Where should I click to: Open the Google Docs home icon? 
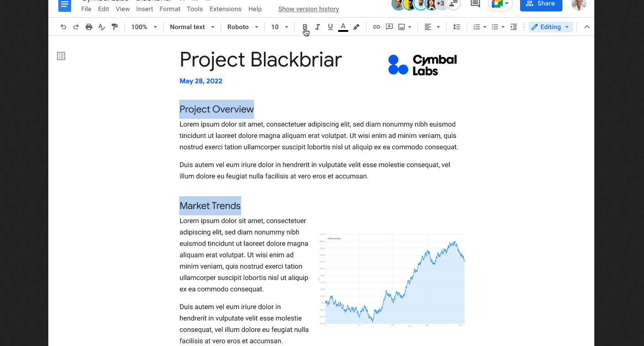pos(65,5)
